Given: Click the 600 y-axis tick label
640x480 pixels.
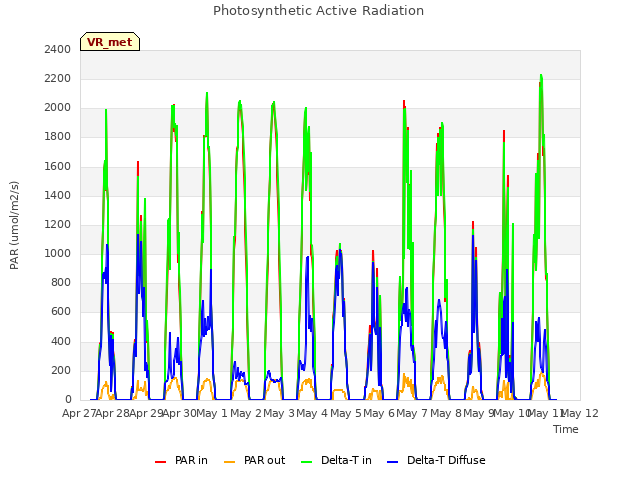Looking at the screenshot, I should (61, 312).
